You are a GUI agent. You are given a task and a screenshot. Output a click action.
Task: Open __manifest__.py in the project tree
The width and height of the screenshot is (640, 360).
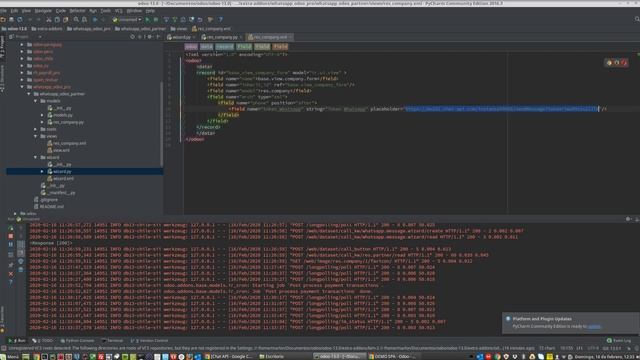pos(58,193)
